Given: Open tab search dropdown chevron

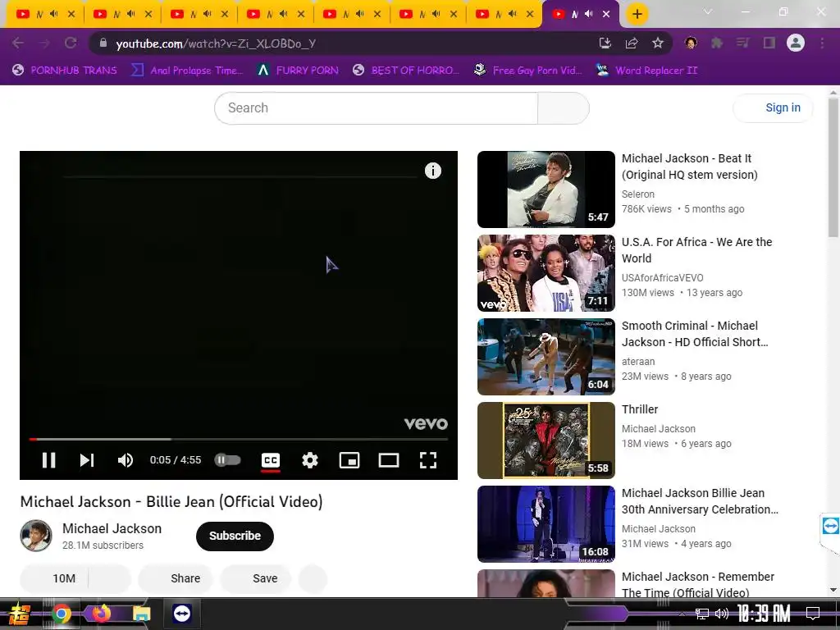Looking at the screenshot, I should pos(708,11).
